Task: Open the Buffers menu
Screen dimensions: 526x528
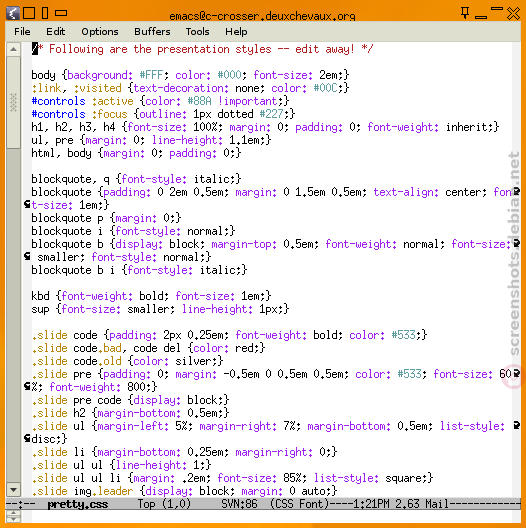Action: pyautogui.click(x=152, y=32)
